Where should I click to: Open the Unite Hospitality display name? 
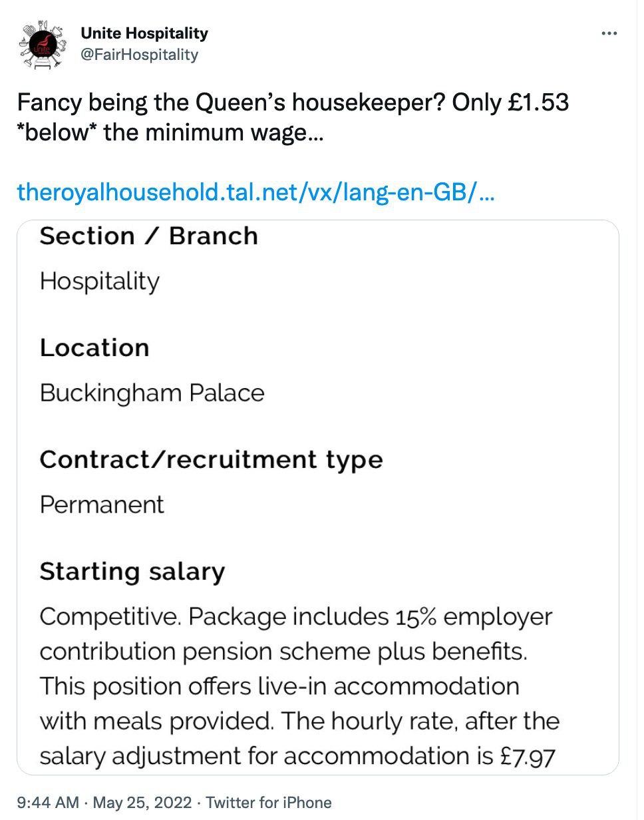(144, 33)
